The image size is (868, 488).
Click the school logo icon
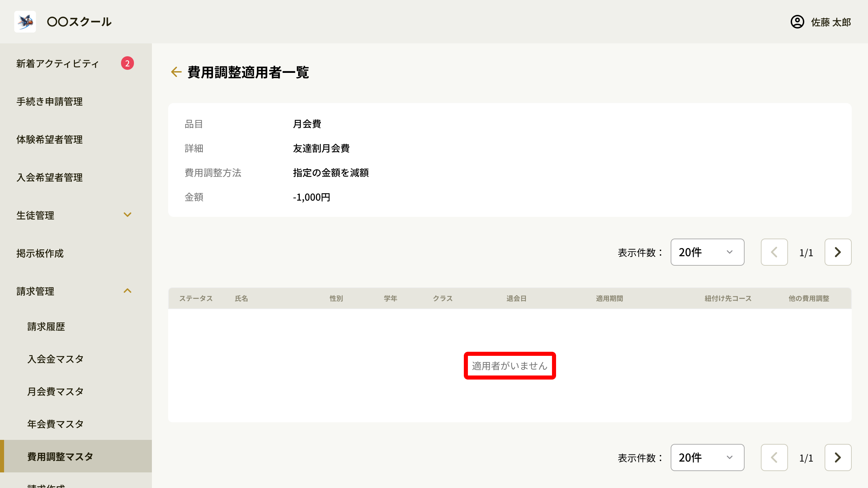click(x=25, y=22)
